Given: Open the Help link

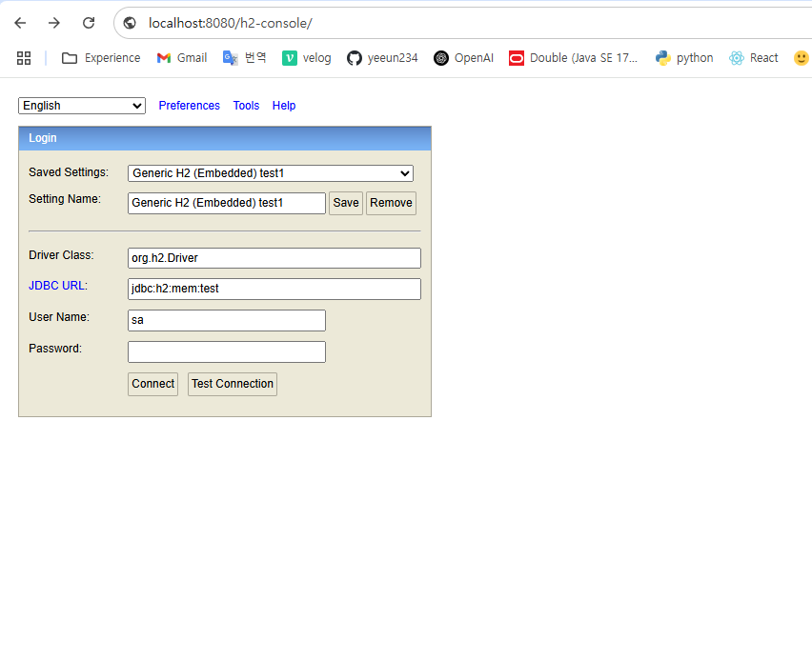Looking at the screenshot, I should pyautogui.click(x=284, y=106).
